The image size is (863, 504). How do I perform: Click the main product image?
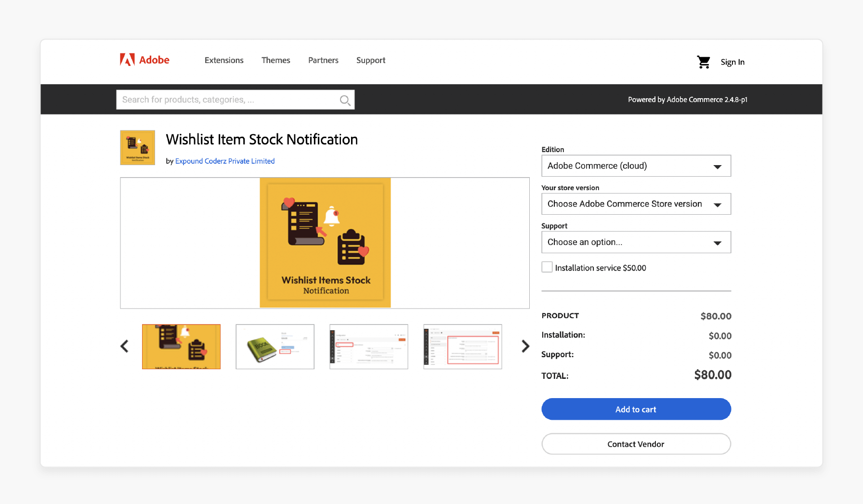[x=325, y=243]
